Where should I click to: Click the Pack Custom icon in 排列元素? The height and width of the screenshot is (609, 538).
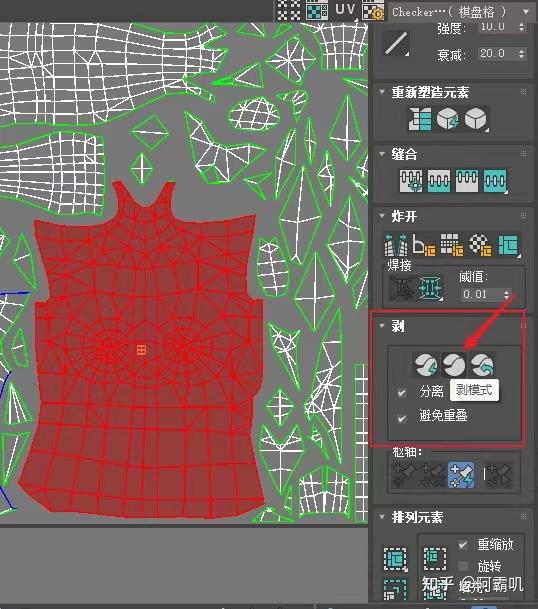[395, 559]
